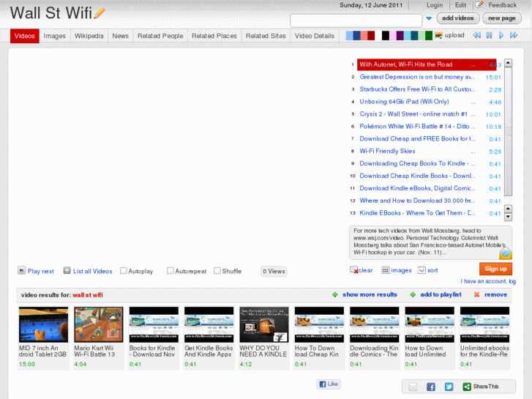Open the News tab
This screenshot has width=532, height=399.
pos(121,36)
